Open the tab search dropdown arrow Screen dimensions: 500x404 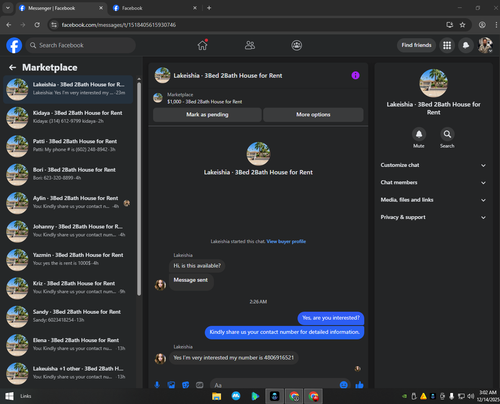coord(8,8)
